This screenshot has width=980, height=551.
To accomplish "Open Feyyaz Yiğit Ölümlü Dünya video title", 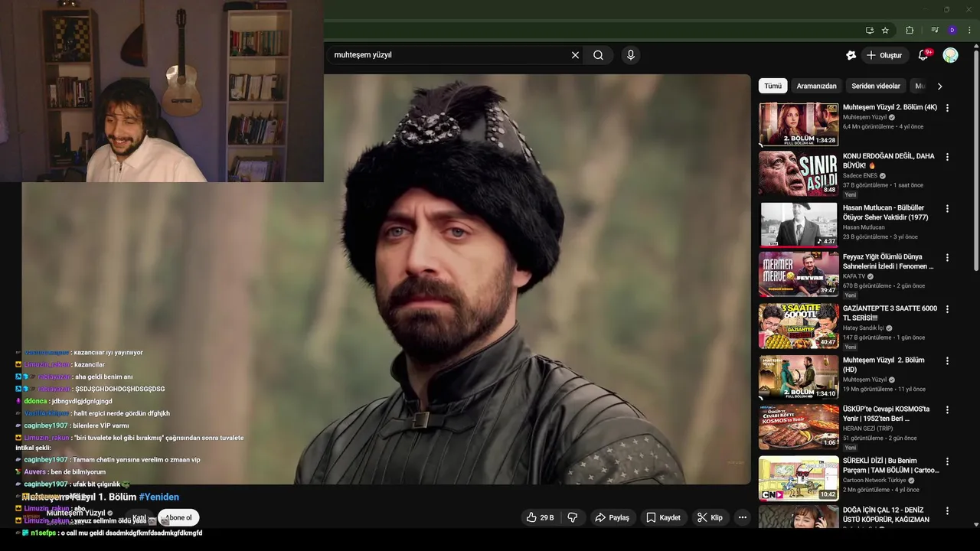I will click(x=888, y=262).
